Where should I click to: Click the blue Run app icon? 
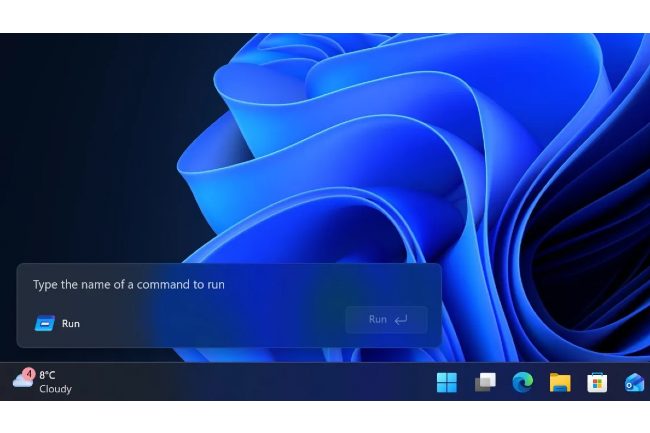45,323
